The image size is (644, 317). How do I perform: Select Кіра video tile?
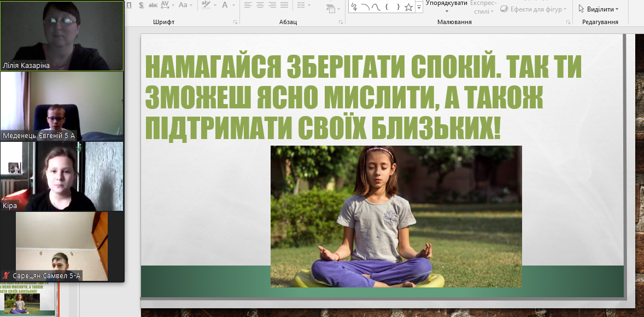62,176
